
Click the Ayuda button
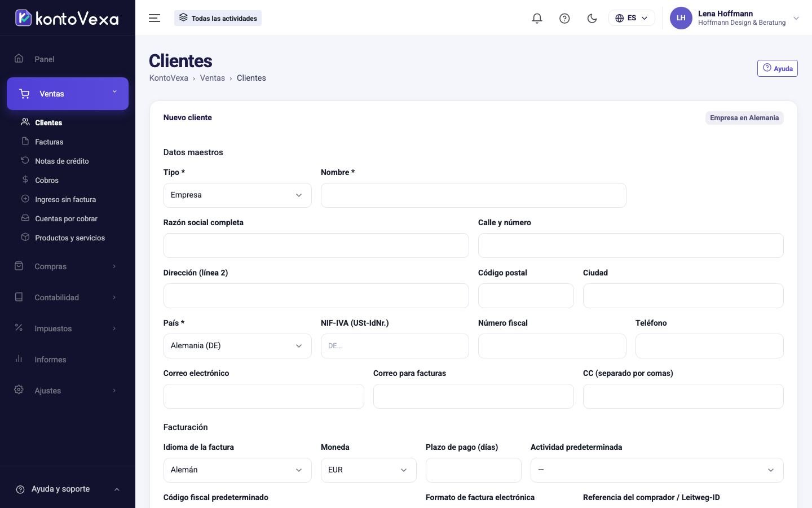[x=777, y=68]
